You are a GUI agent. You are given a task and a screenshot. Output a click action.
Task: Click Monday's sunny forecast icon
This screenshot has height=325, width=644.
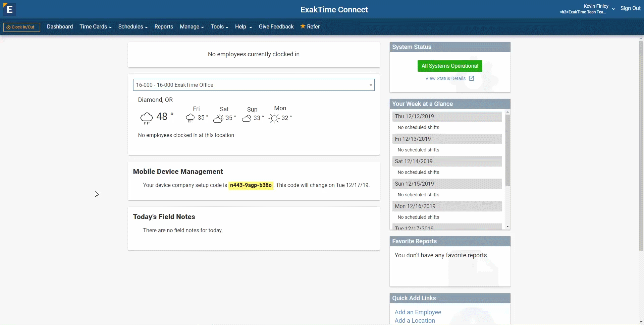coord(274,118)
